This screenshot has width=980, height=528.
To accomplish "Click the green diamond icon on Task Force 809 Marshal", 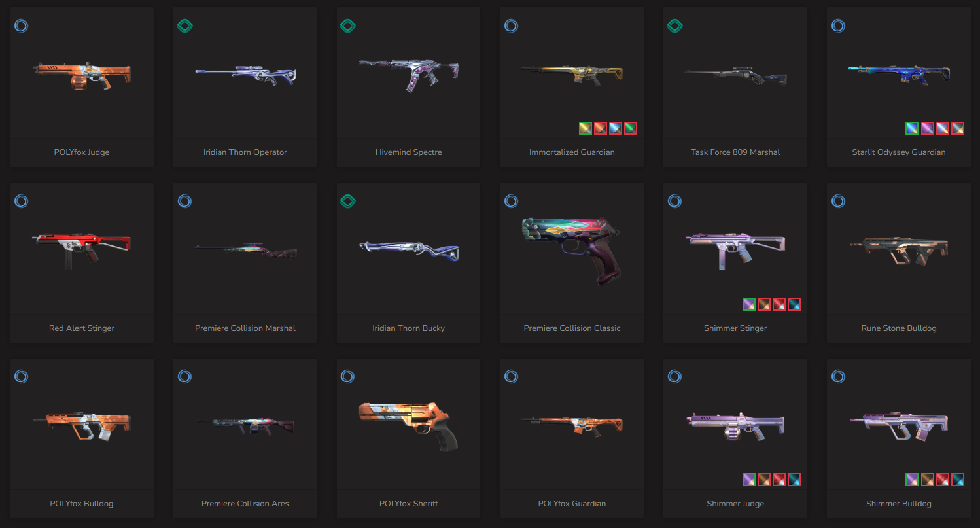I will (x=674, y=26).
